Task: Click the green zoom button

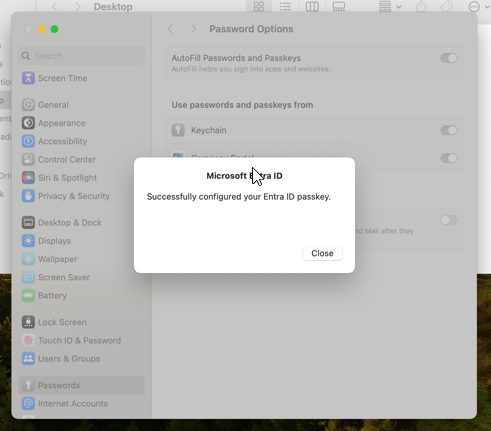Action: [x=54, y=29]
